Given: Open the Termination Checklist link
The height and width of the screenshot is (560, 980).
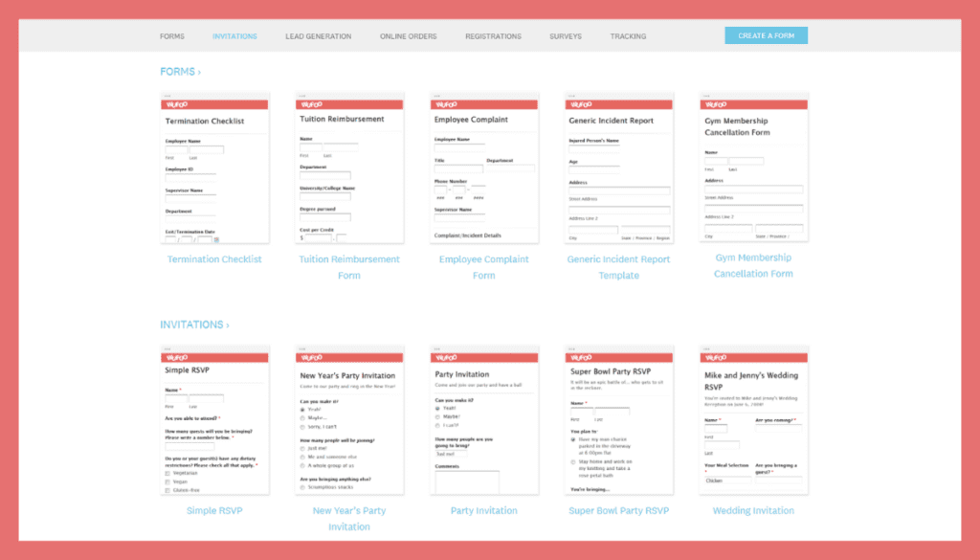Looking at the screenshot, I should pyautogui.click(x=214, y=259).
